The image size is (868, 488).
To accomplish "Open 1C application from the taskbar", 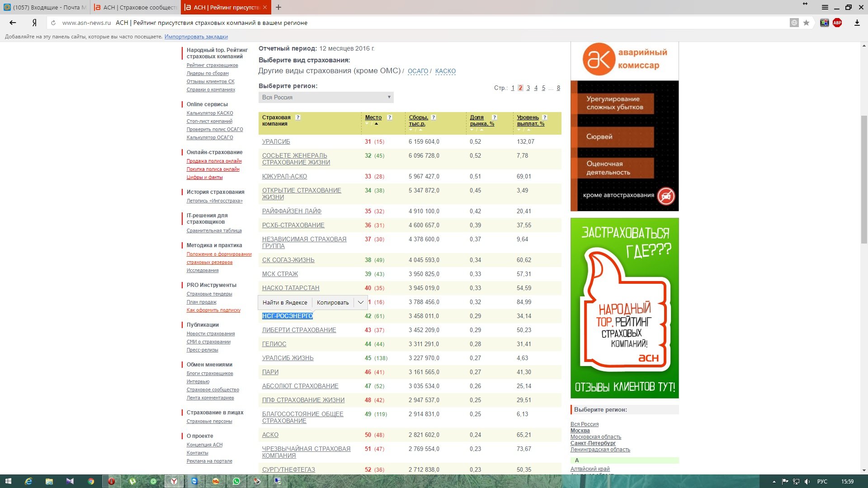I will [216, 481].
